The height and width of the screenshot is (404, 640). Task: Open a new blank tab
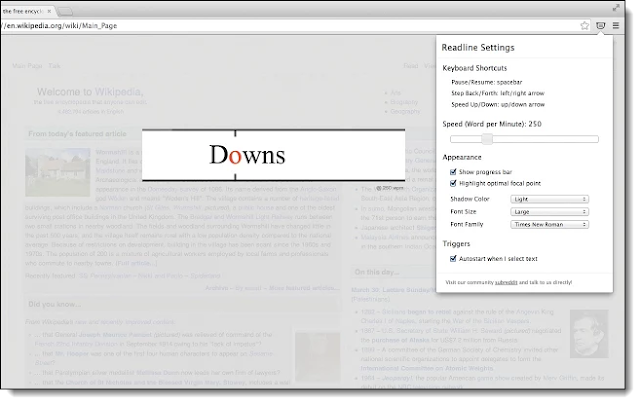point(64,11)
